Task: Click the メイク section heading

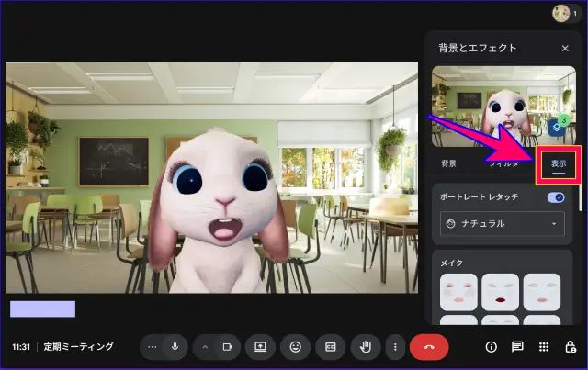Action: [451, 263]
